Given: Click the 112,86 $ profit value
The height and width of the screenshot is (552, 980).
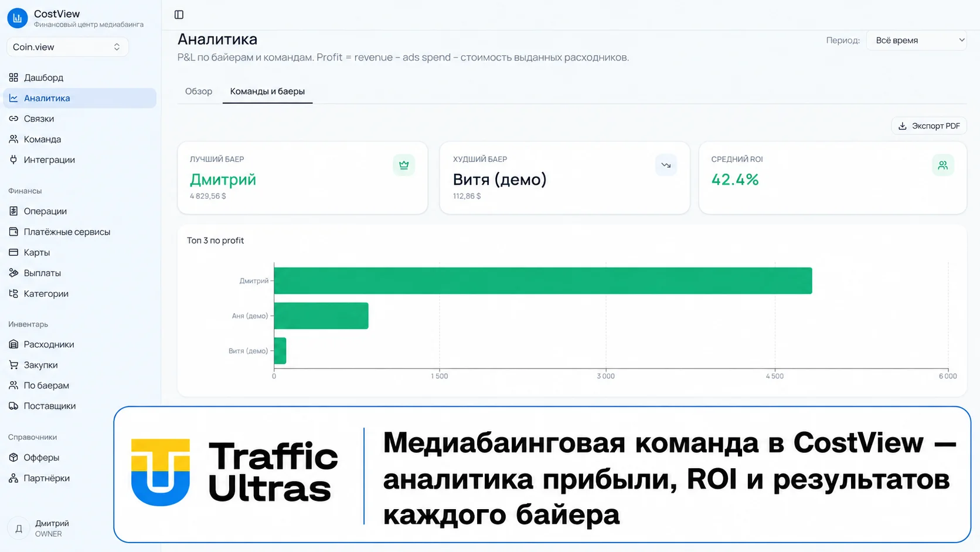Looking at the screenshot, I should pos(467,197).
